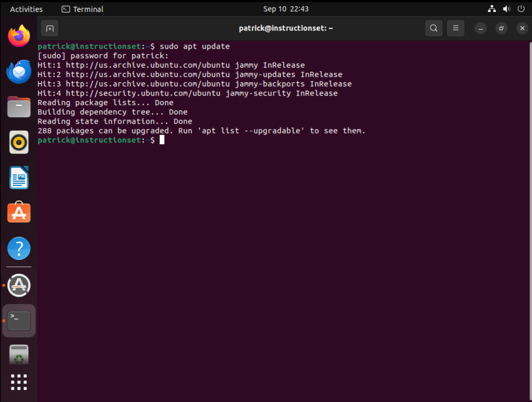Open a new terminal tab
The height and width of the screenshot is (402, 532).
[x=50, y=28]
